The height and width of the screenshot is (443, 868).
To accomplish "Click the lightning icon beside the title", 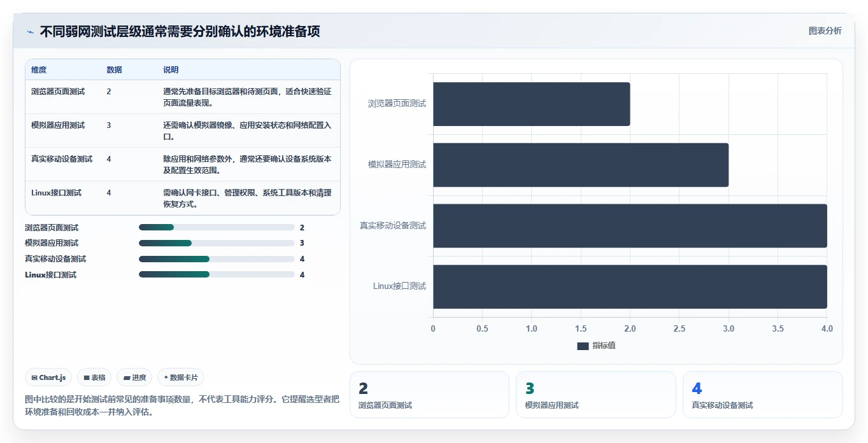I will click(x=31, y=32).
